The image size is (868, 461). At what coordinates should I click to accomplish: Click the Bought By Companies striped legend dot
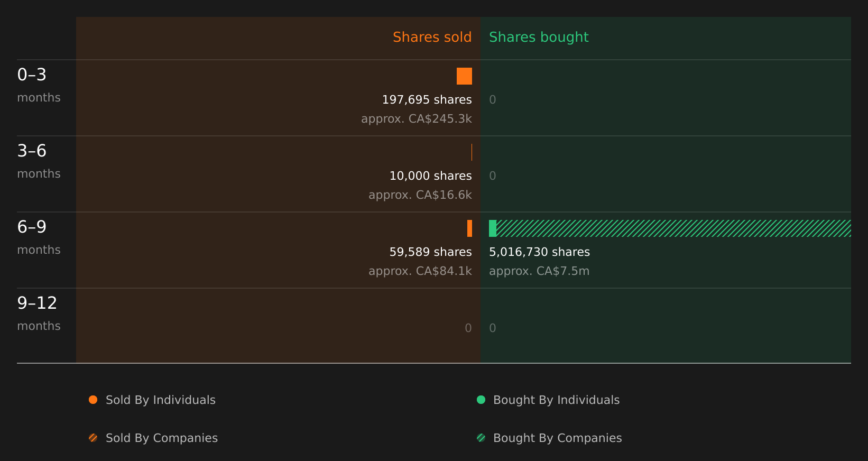(481, 438)
